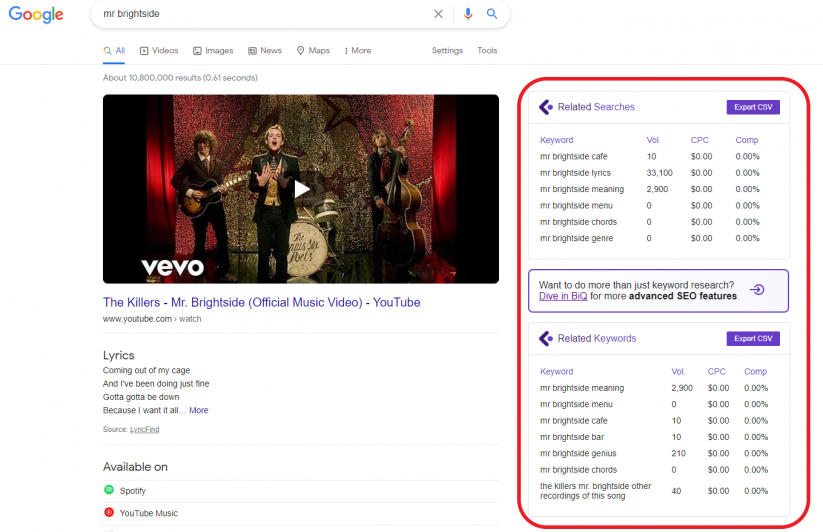Click CPC header in Related Searches
The width and height of the screenshot is (823, 532).
click(700, 140)
